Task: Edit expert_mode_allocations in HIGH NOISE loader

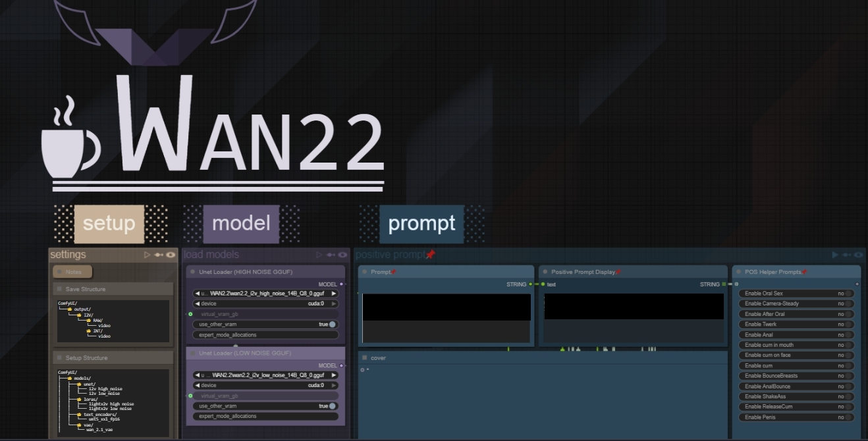Action: 265,334
